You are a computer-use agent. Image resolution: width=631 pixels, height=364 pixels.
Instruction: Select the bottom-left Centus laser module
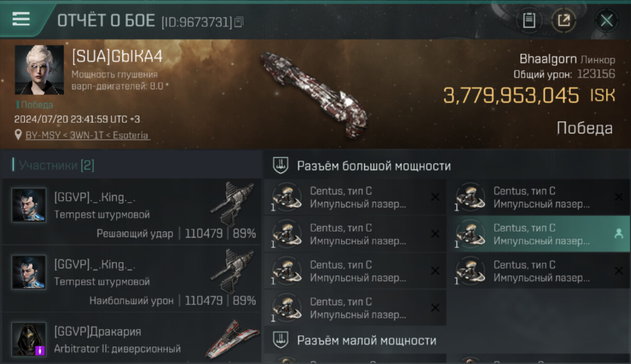355,308
